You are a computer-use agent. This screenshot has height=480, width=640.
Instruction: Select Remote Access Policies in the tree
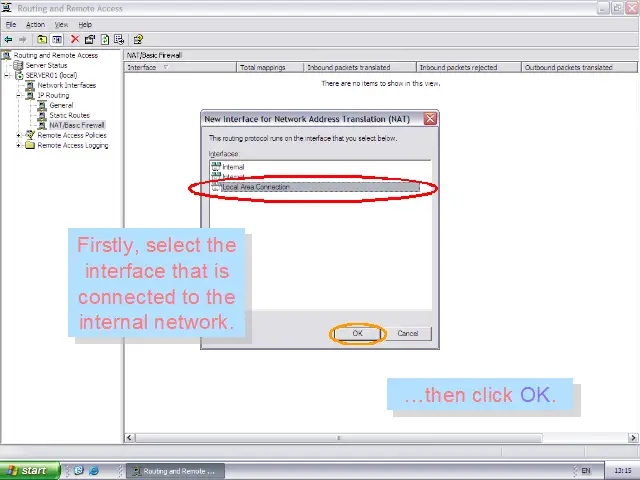[x=72, y=135]
